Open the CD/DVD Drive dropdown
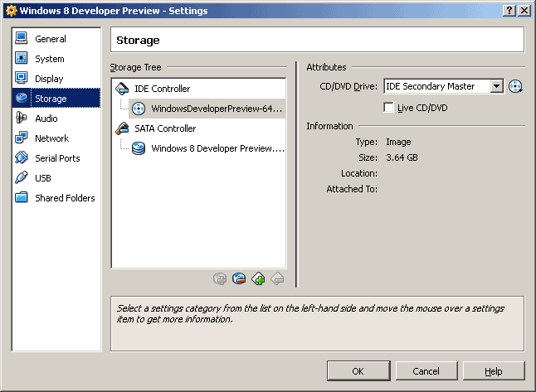This screenshot has height=392, width=536. click(444, 86)
